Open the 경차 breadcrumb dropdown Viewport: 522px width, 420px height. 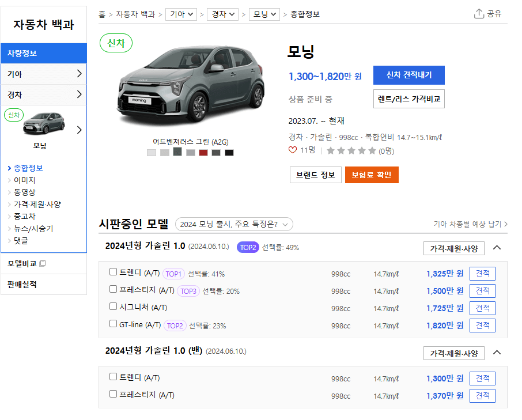point(222,14)
